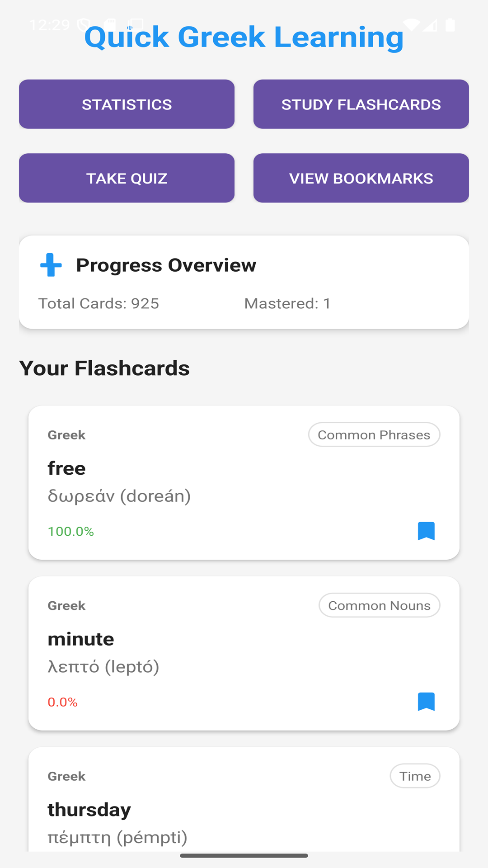Select the Common Nouns category chip
The width and height of the screenshot is (488, 868).
[x=379, y=605]
